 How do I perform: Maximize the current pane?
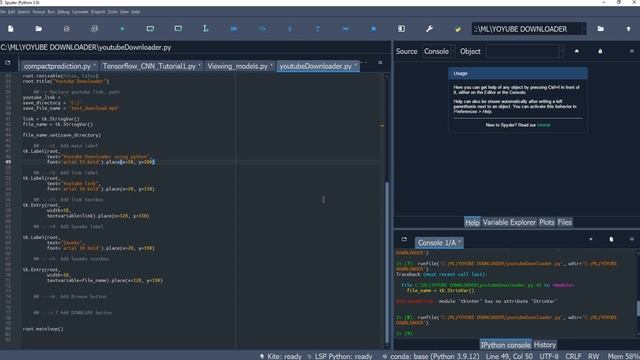point(402,29)
